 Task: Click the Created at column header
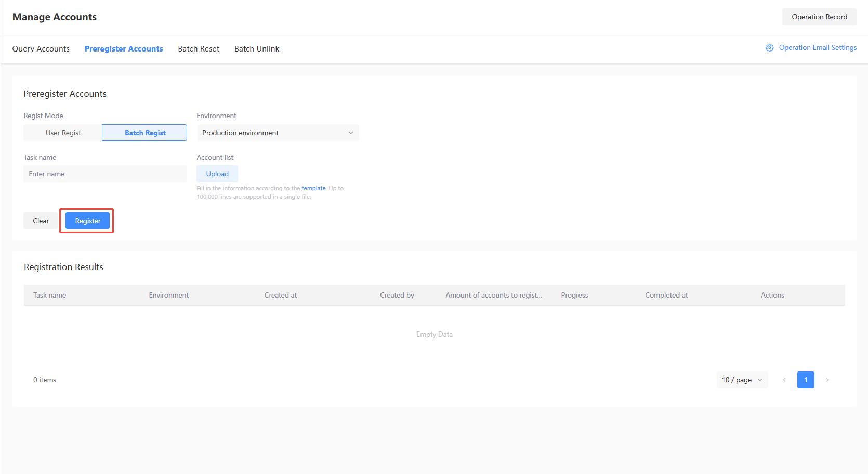click(x=281, y=295)
